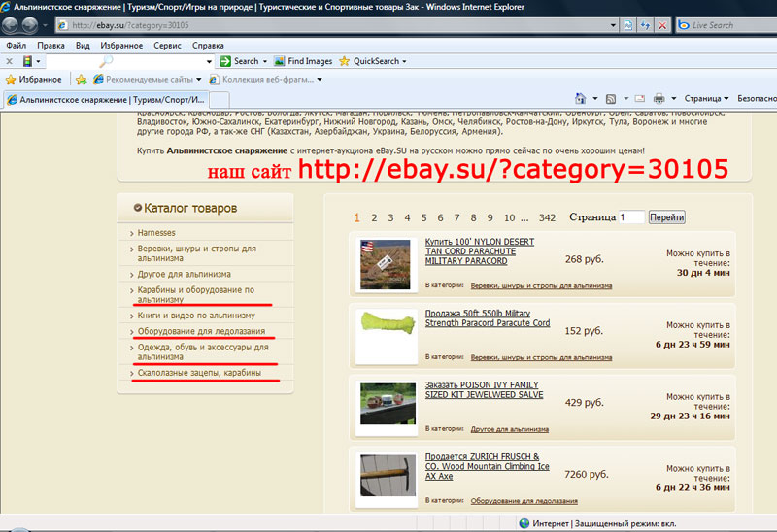Click the compatibility view icon
777x532 pixels.
point(628,25)
